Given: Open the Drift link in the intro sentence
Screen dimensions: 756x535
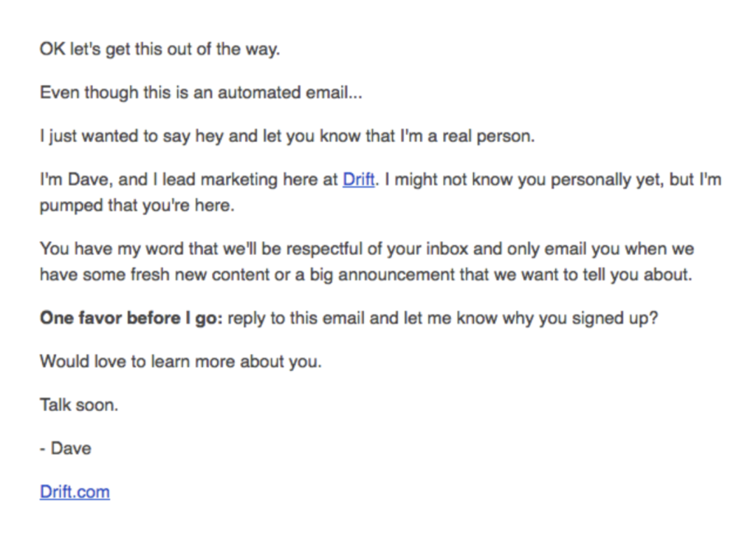Looking at the screenshot, I should 359,180.
